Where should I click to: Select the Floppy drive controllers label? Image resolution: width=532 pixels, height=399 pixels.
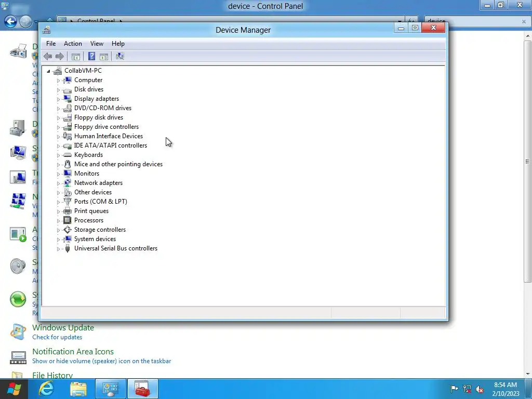point(107,127)
